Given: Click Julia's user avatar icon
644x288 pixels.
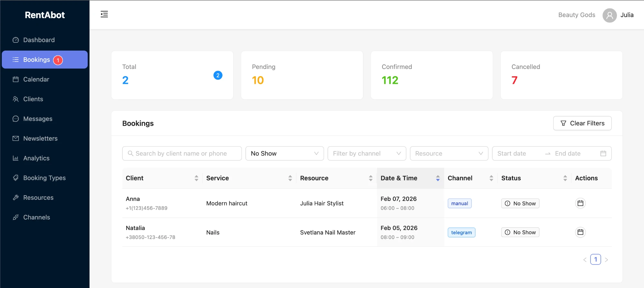Looking at the screenshot, I should [x=610, y=15].
